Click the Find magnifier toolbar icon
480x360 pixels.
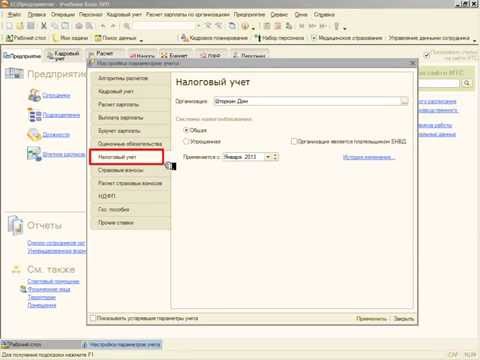(x=127, y=26)
